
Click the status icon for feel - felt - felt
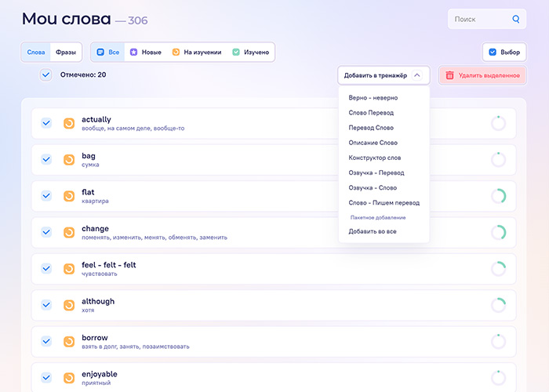69,269
